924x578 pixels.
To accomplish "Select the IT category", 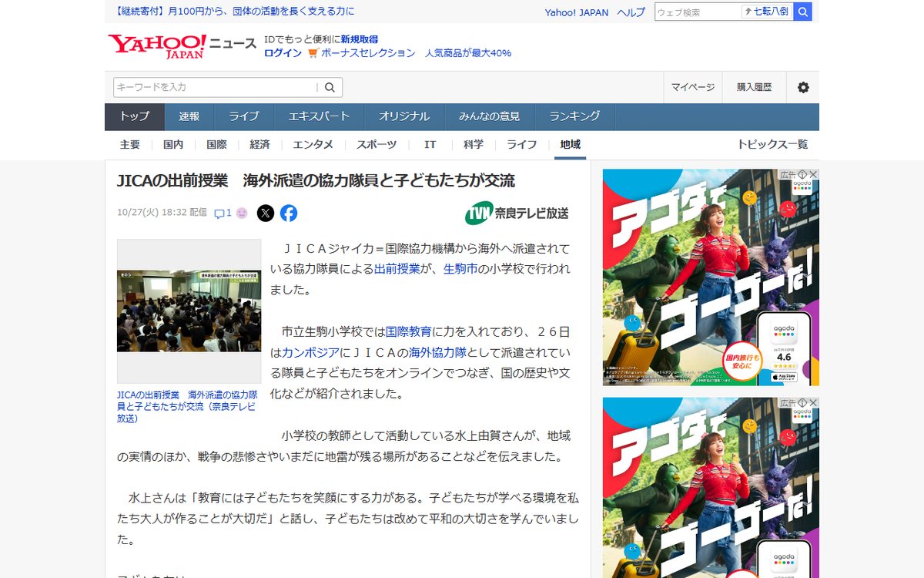I will tap(430, 145).
